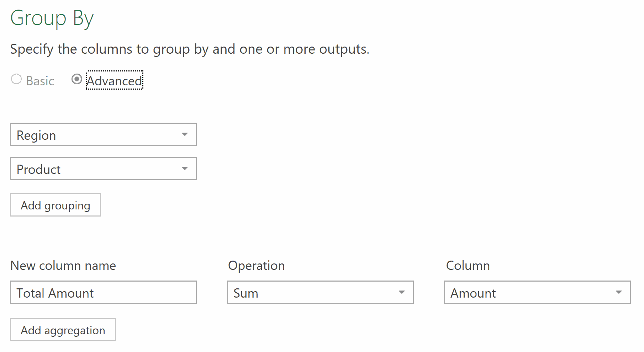Click the Advanced label text
The height and width of the screenshot is (352, 644).
click(x=114, y=80)
